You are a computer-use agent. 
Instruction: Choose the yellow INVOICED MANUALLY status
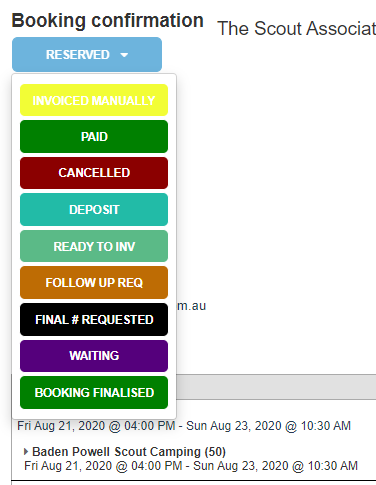[x=94, y=100]
